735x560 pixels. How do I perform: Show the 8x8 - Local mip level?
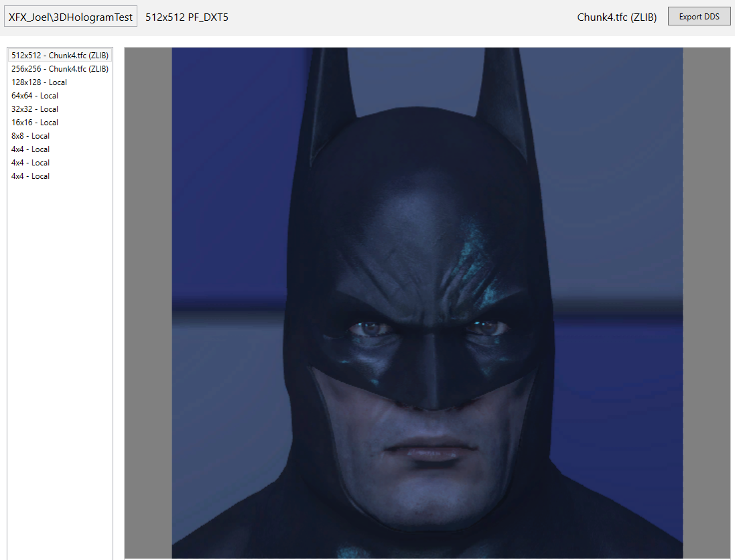coord(60,136)
